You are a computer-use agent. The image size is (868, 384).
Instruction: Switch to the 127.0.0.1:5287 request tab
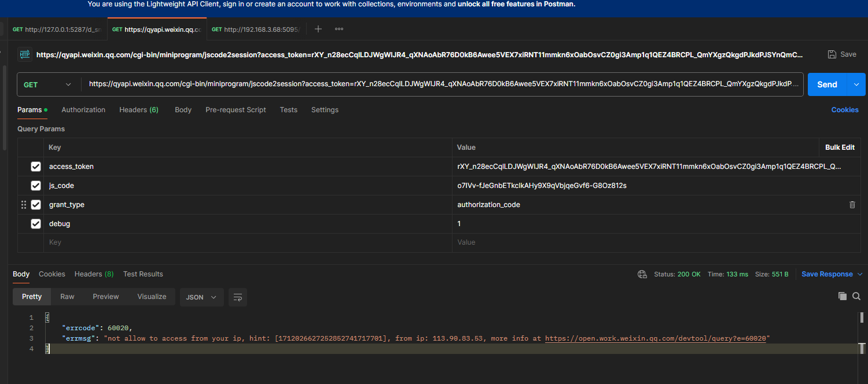point(56,29)
